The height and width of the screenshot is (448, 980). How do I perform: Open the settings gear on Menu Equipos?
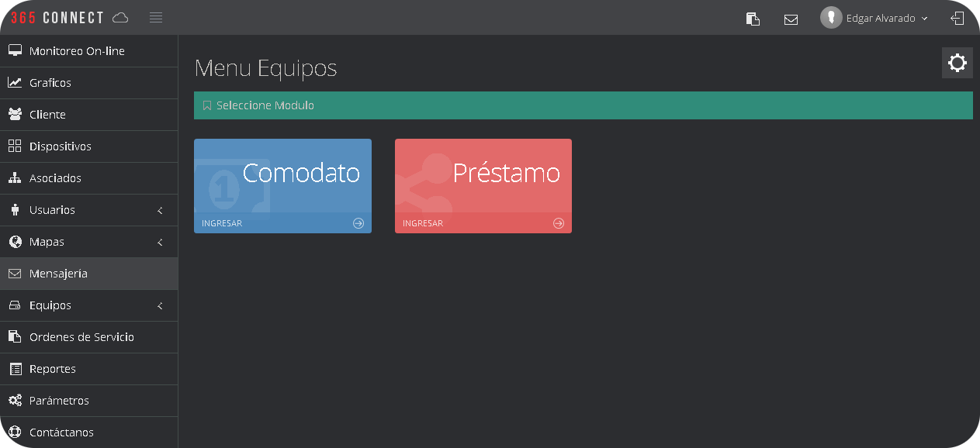tap(957, 63)
